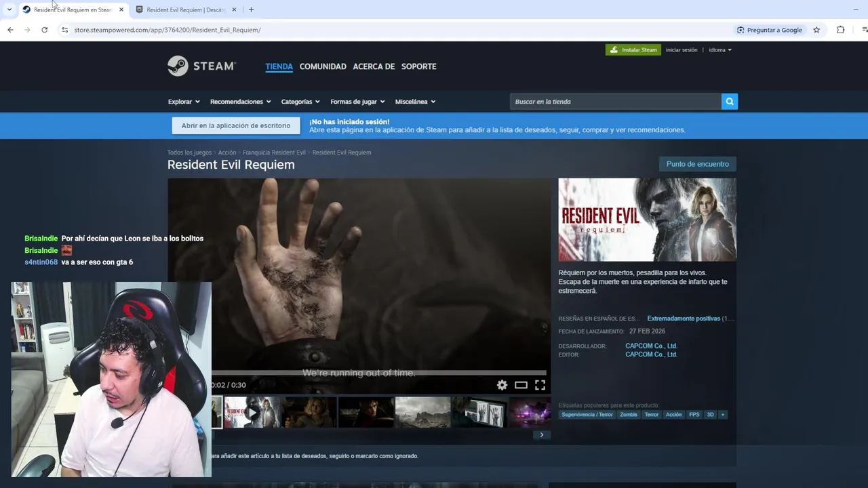The width and height of the screenshot is (868, 488).
Task: Click the Resident Evil Requiem breadcrumb
Action: coord(342,152)
